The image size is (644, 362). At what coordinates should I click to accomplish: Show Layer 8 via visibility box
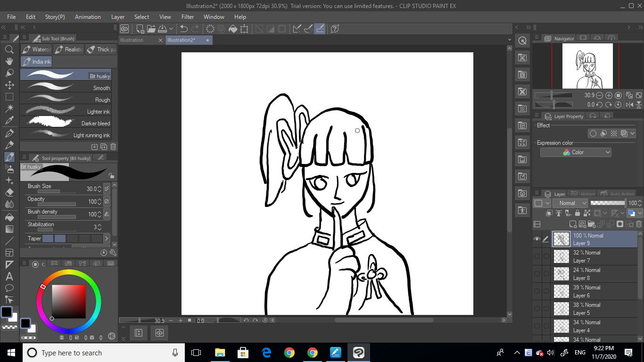[x=537, y=274]
